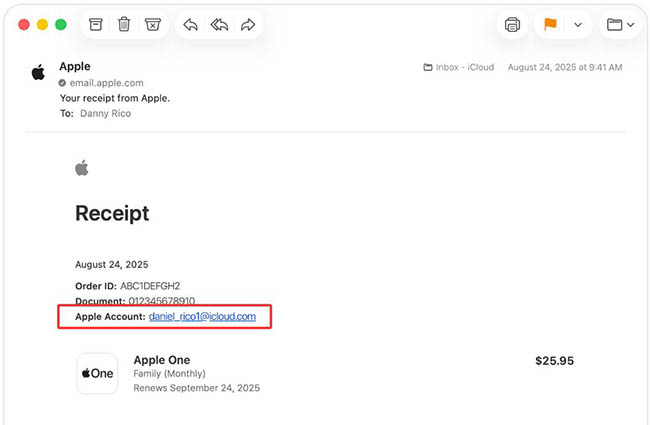This screenshot has height=425, width=650.
Task: Click Document number 012345678910
Action: click(135, 301)
